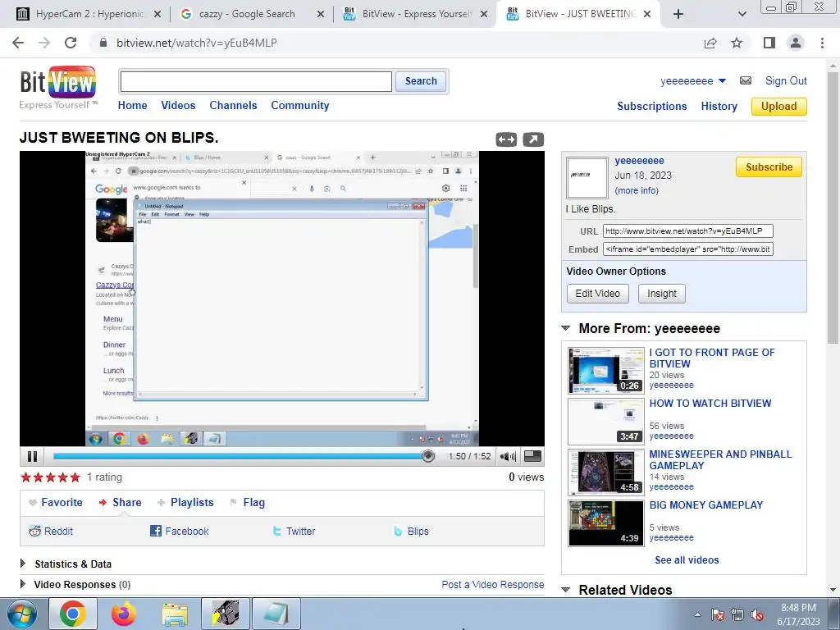Open the Community page

click(x=300, y=106)
